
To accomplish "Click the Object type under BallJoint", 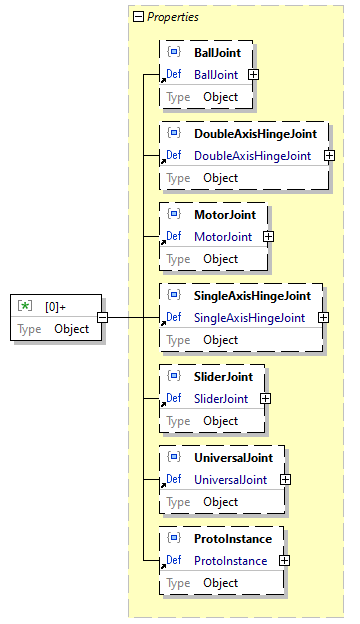I will pyautogui.click(x=220, y=97).
